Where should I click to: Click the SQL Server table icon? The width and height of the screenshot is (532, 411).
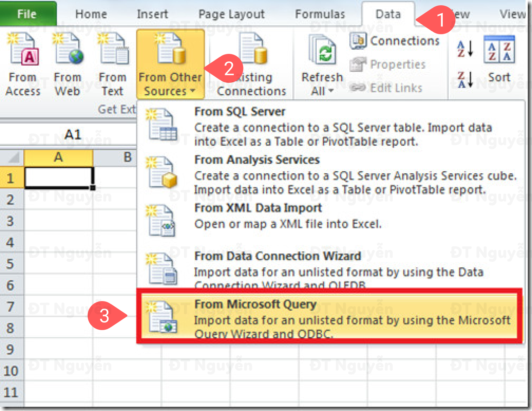click(x=161, y=125)
